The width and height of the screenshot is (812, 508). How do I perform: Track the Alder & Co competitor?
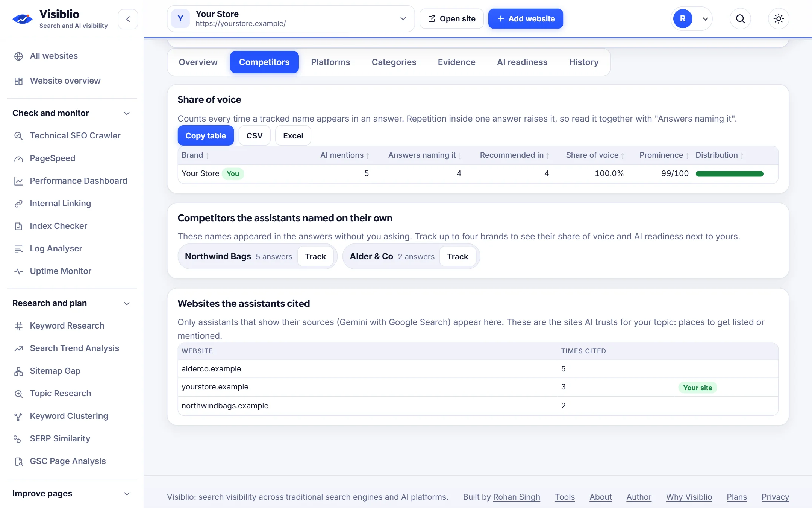[458, 257]
